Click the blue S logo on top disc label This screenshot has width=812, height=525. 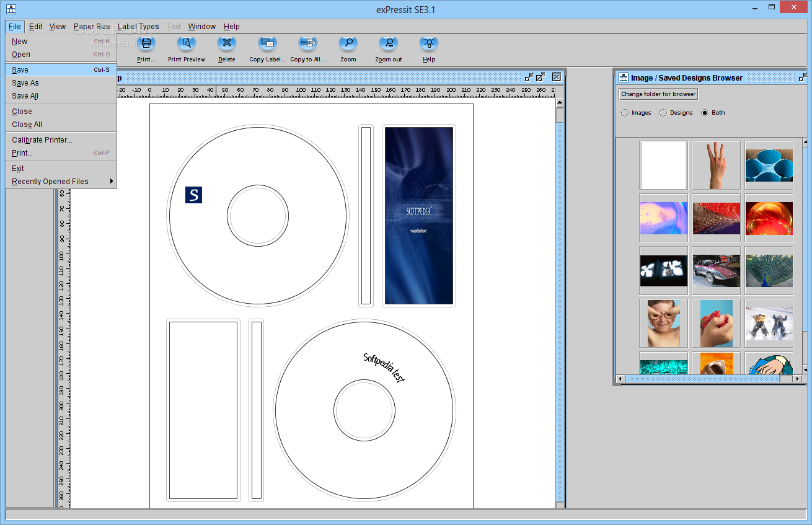point(194,195)
